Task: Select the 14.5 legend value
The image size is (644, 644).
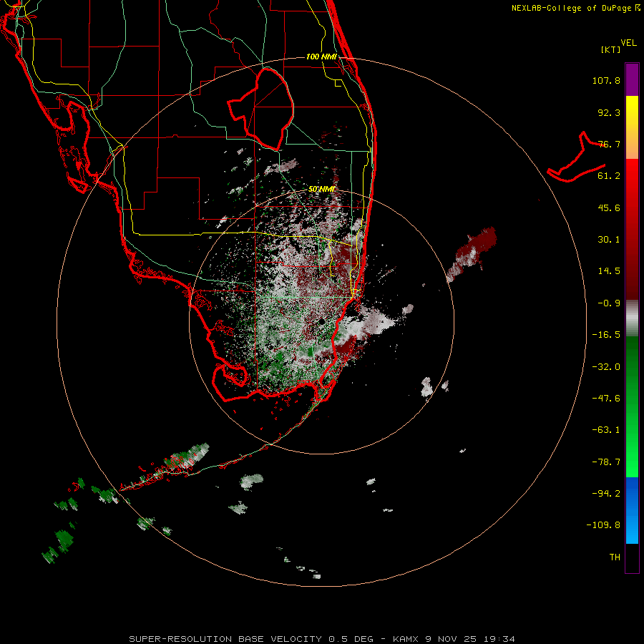Action: pyautogui.click(x=609, y=271)
